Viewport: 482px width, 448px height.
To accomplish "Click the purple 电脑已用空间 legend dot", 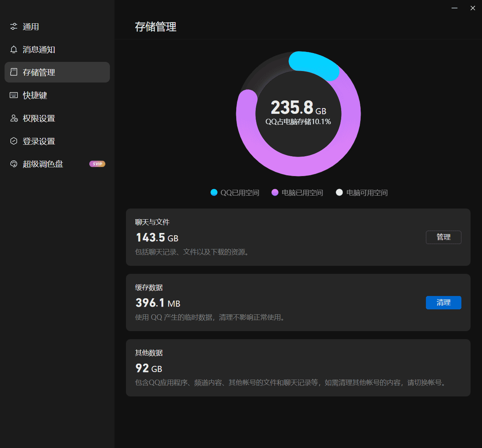I will tap(275, 192).
